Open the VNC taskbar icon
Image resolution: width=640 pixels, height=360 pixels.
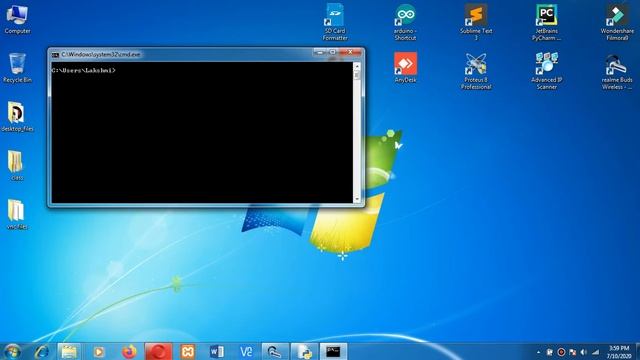coord(246,351)
